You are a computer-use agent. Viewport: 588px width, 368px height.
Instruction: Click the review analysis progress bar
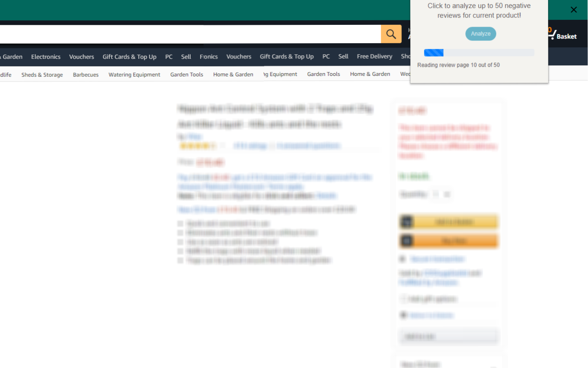479,52
